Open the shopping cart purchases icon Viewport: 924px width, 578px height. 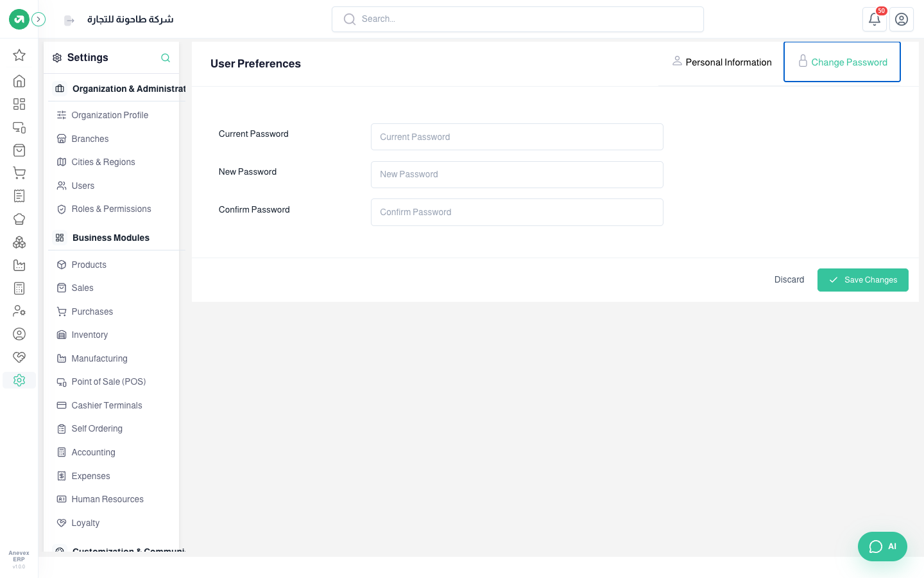[x=19, y=173]
